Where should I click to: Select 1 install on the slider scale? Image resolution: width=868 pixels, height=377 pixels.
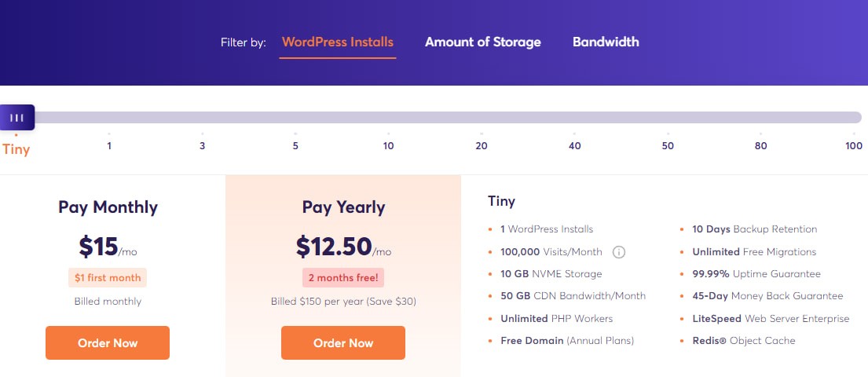[x=109, y=146]
